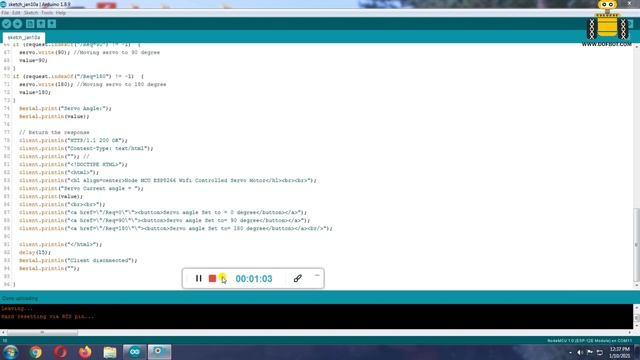
Task: Click the 'Serial.println(value);' line
Action: (54, 116)
